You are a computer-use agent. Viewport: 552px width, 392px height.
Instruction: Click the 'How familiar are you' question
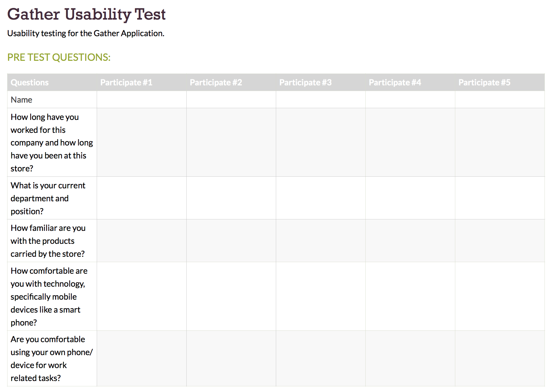[48, 241]
